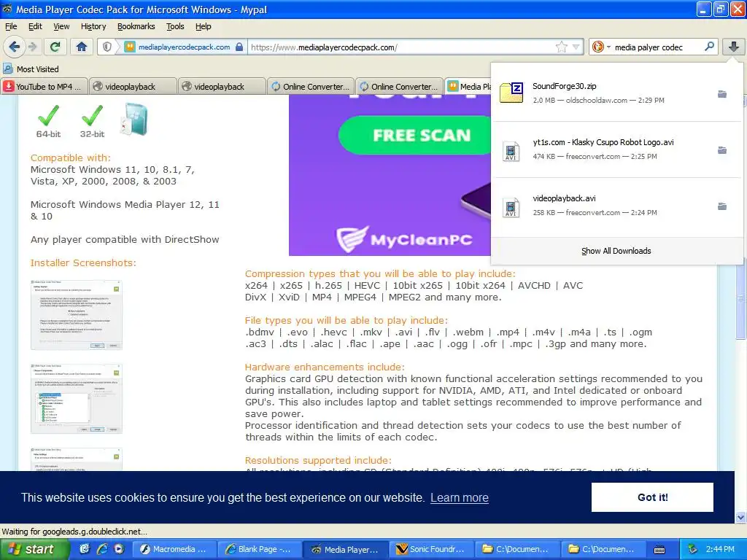
Task: Switch to the second Online Converter tab
Action: pos(399,86)
